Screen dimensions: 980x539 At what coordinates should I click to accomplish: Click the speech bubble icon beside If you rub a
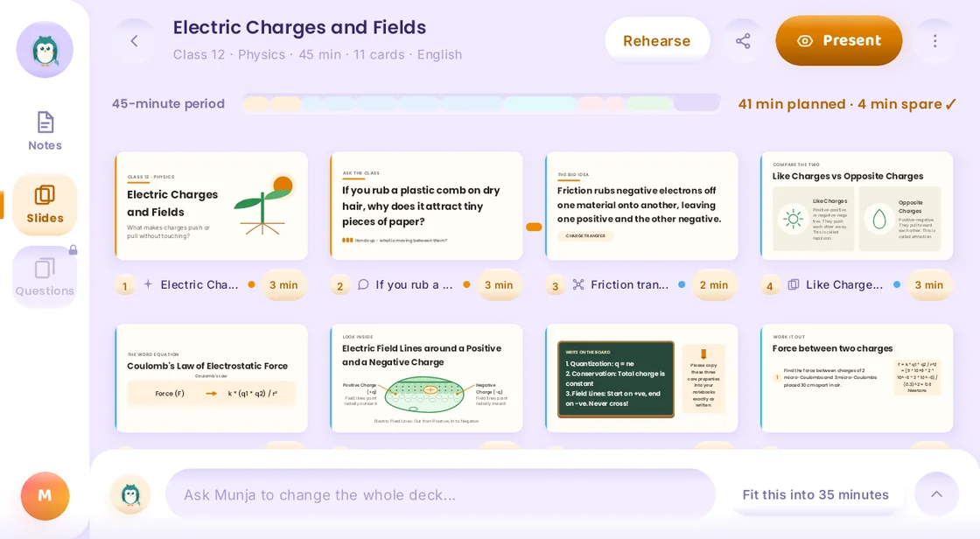[363, 284]
